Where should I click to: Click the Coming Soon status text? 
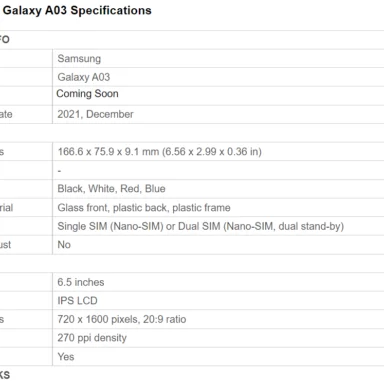[87, 94]
